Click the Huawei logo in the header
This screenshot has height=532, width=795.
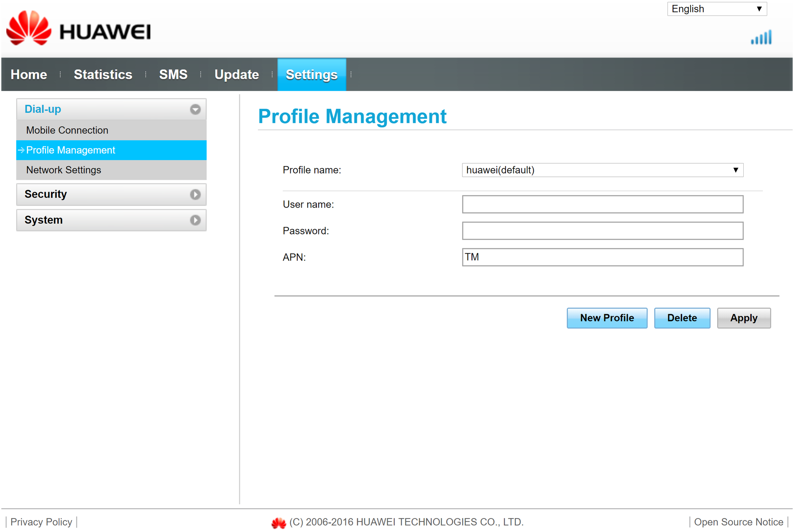point(78,29)
